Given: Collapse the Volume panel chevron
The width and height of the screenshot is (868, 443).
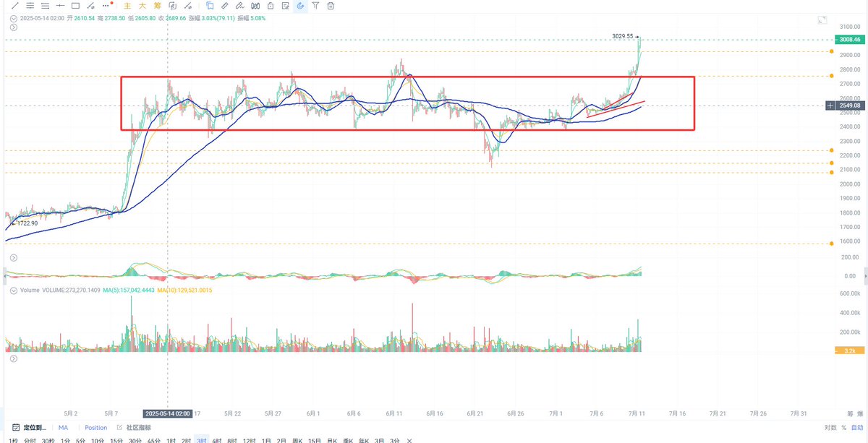Looking at the screenshot, I should (x=14, y=289).
